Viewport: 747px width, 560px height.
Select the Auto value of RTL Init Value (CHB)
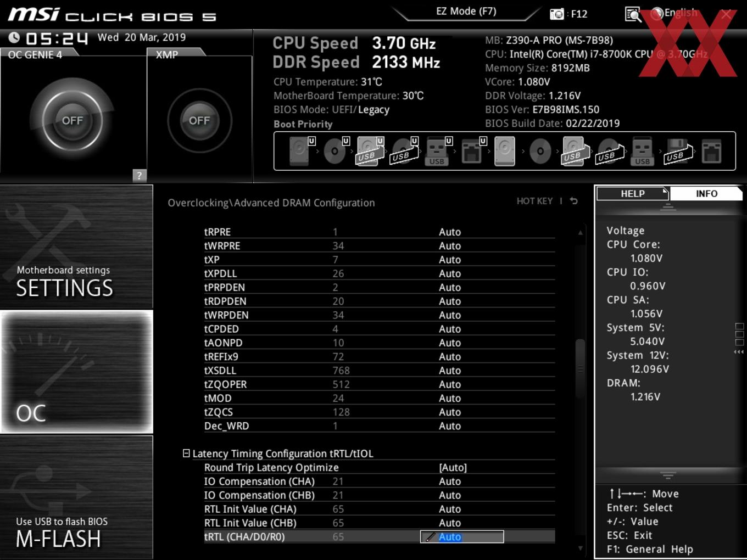(x=450, y=523)
